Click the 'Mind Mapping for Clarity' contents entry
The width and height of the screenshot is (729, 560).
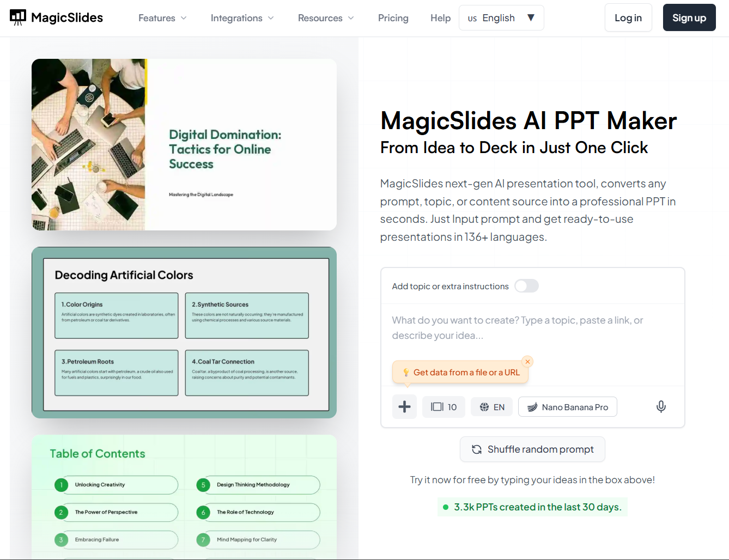click(258, 540)
